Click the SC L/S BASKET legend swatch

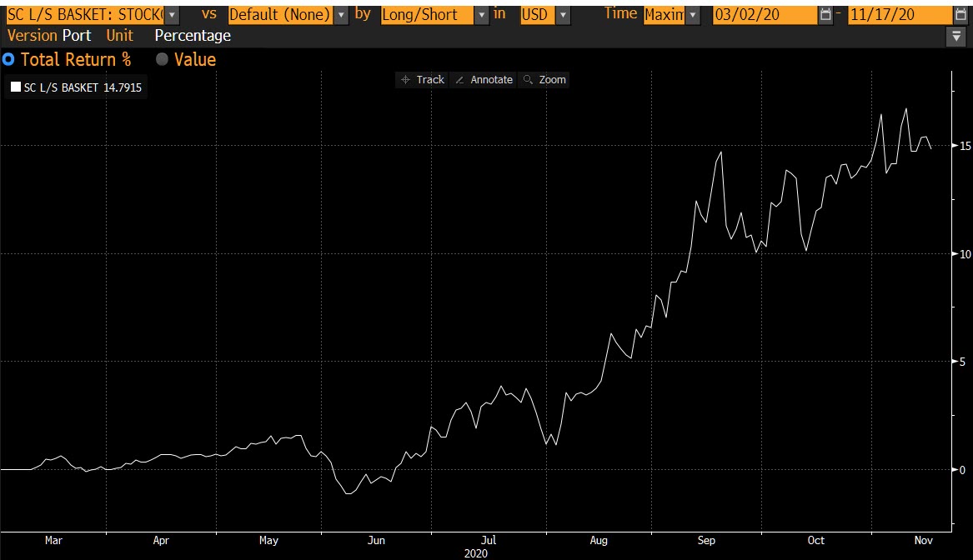[x=16, y=88]
